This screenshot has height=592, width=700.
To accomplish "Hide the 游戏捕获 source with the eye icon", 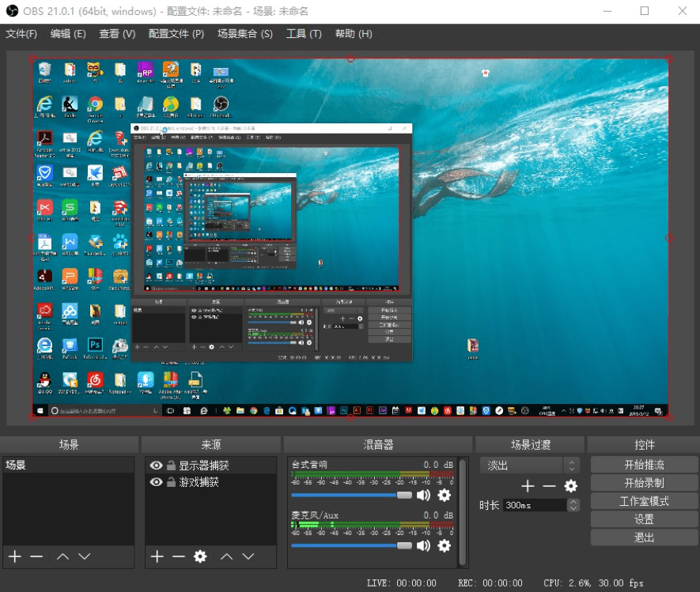I will pyautogui.click(x=156, y=482).
